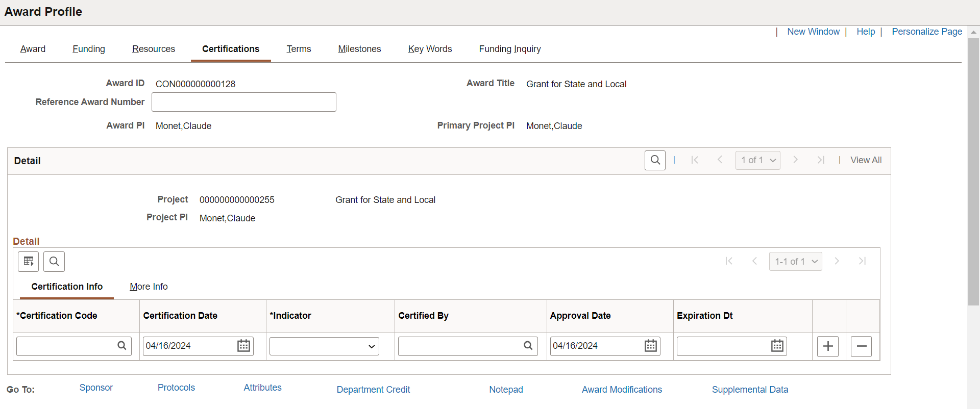Open the Certification Date calendar picker
This screenshot has width=980, height=409.
tap(244, 346)
